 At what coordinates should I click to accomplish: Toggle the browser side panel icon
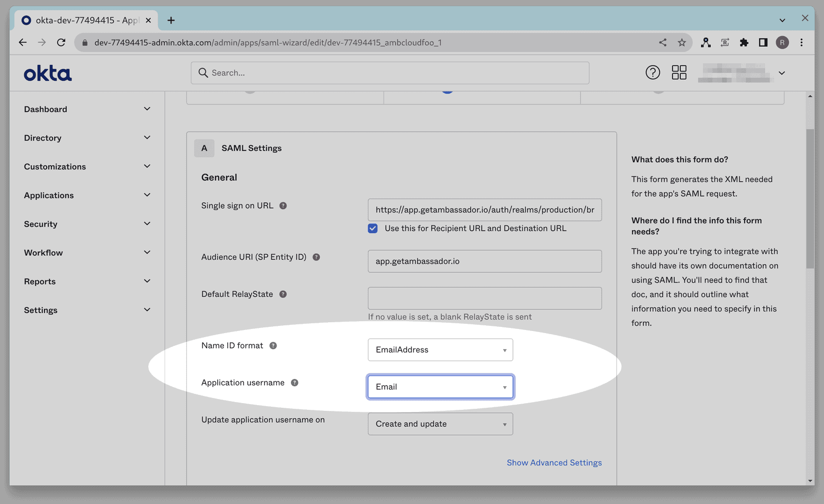[x=763, y=42]
